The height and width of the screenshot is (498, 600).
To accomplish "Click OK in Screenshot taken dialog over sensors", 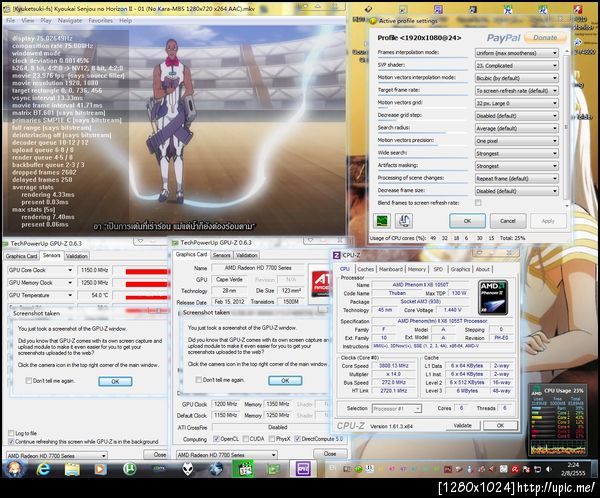I will point(115,381).
